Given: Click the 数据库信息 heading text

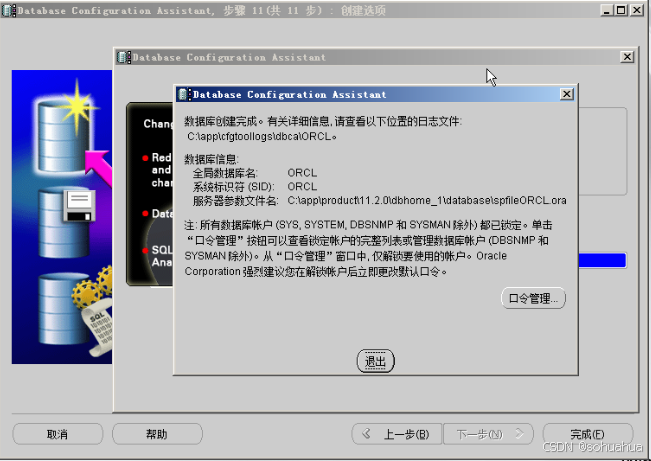Looking at the screenshot, I should click(211, 159).
